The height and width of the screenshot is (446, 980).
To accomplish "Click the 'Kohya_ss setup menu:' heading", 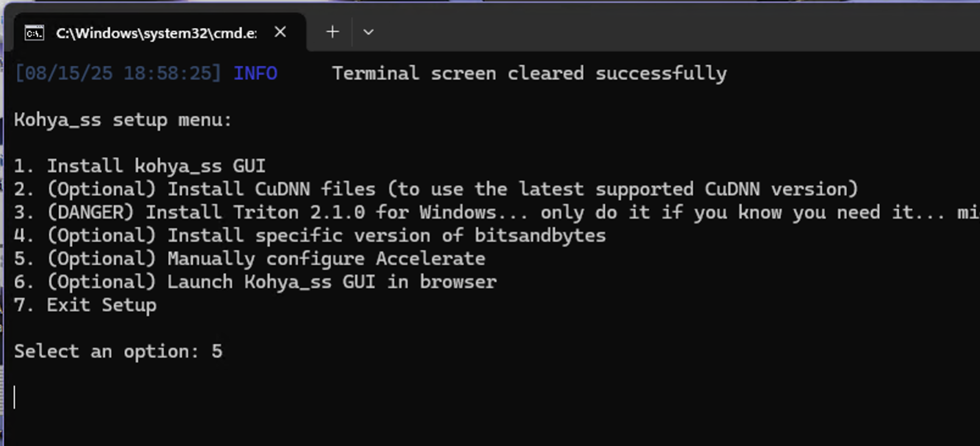I will tap(123, 120).
